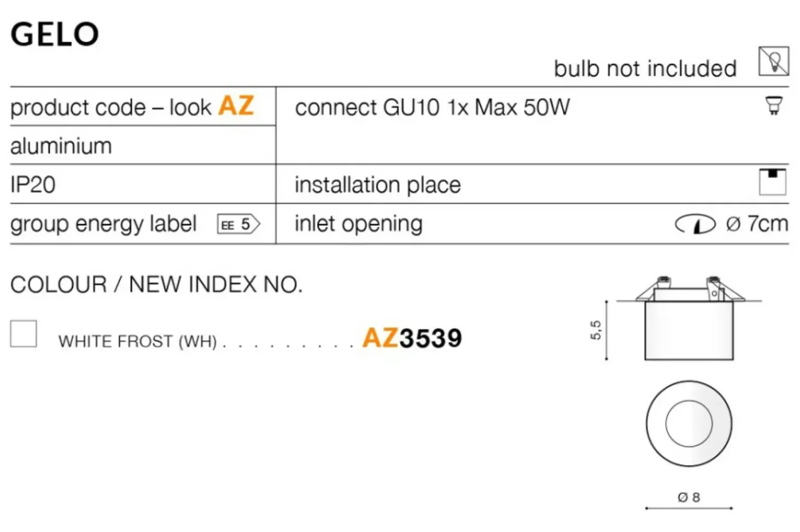Image resolution: width=800 pixels, height=532 pixels.
Task: Click the GELO product title
Action: tap(55, 35)
